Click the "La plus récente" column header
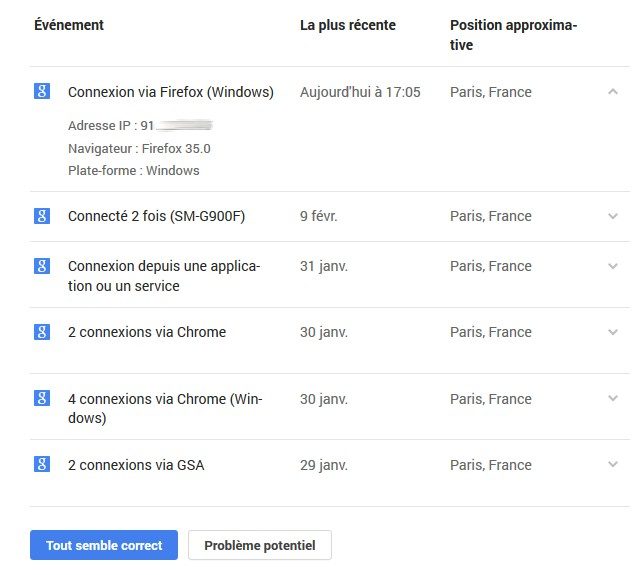Viewport: 639px width, 575px height. click(x=347, y=25)
